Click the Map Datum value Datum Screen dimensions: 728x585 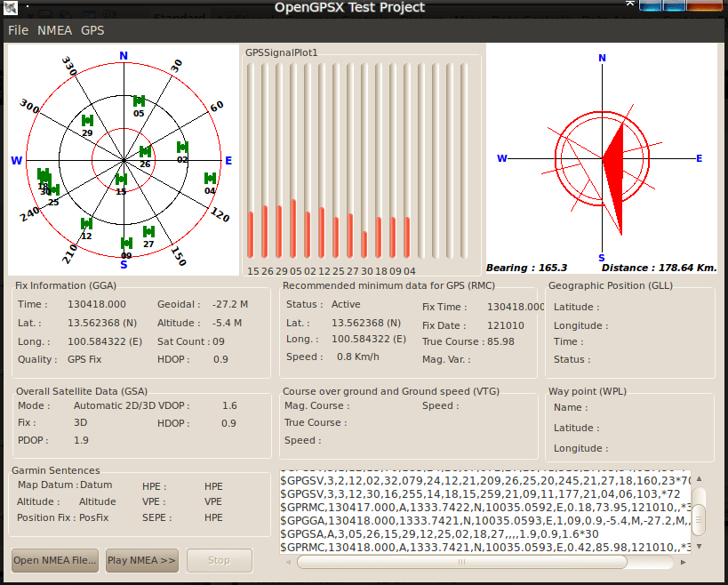pyautogui.click(x=96, y=485)
